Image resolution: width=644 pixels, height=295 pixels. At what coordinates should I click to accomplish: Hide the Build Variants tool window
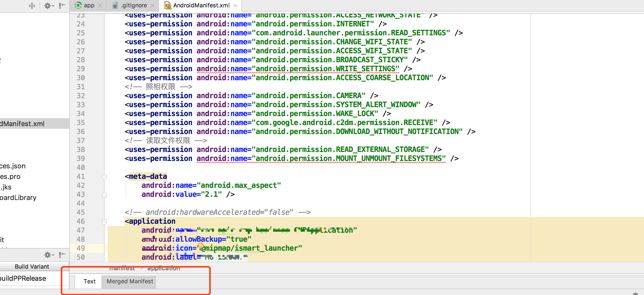click(62, 255)
